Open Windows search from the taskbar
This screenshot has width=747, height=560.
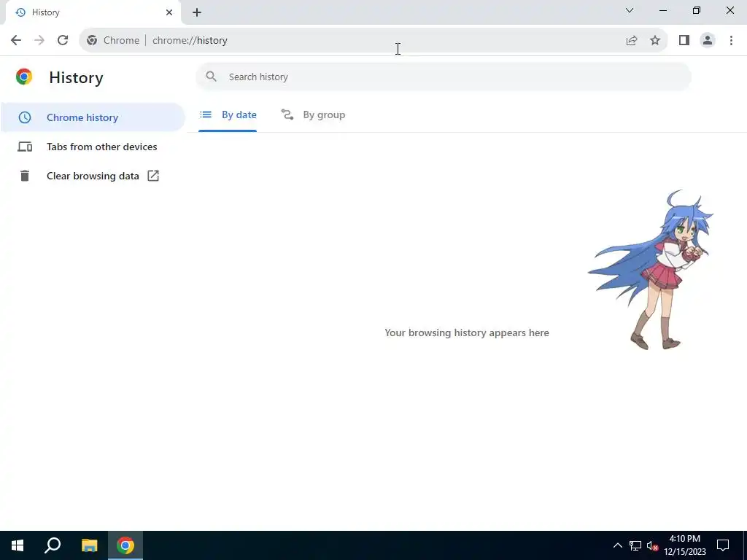[53, 545]
